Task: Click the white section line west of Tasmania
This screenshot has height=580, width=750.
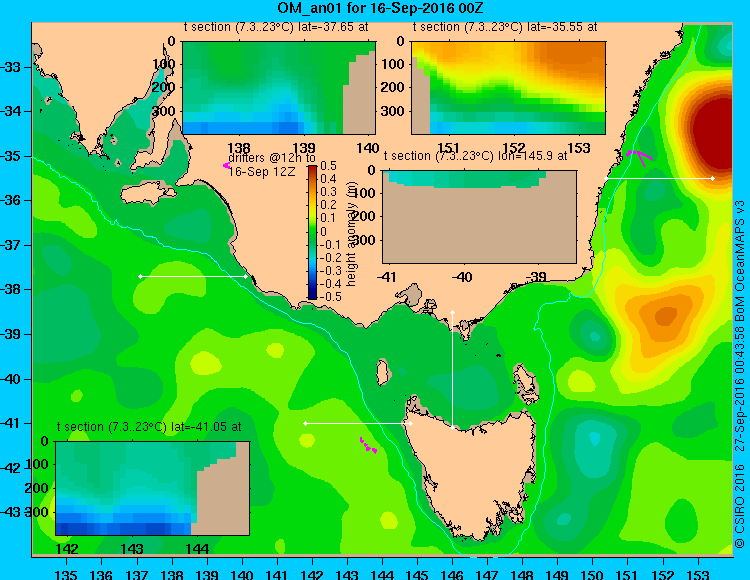Action: tap(358, 423)
